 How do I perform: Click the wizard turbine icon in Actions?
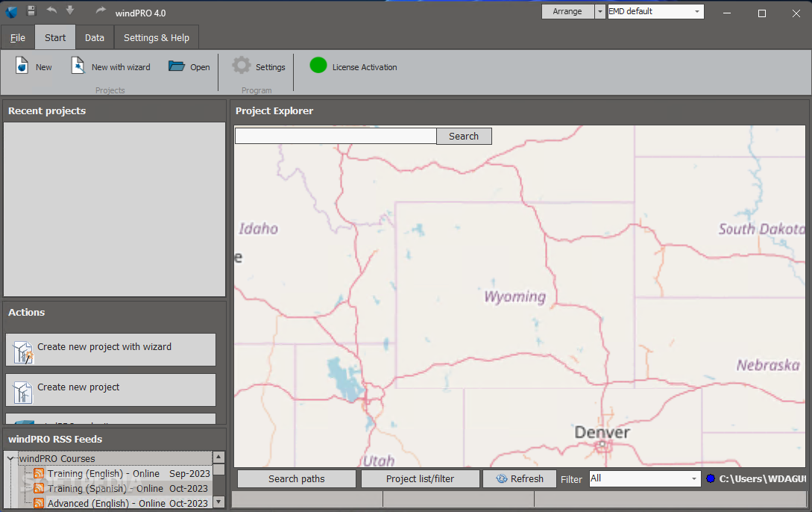point(23,352)
